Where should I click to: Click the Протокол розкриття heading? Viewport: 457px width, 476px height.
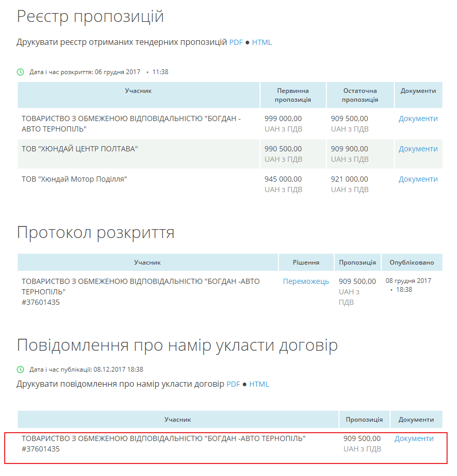[96, 233]
